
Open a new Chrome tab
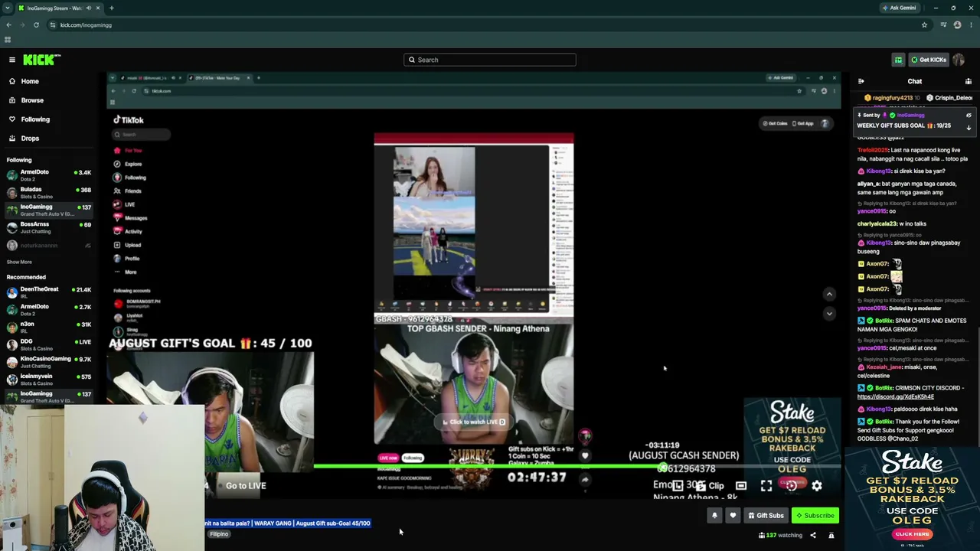[x=111, y=8]
